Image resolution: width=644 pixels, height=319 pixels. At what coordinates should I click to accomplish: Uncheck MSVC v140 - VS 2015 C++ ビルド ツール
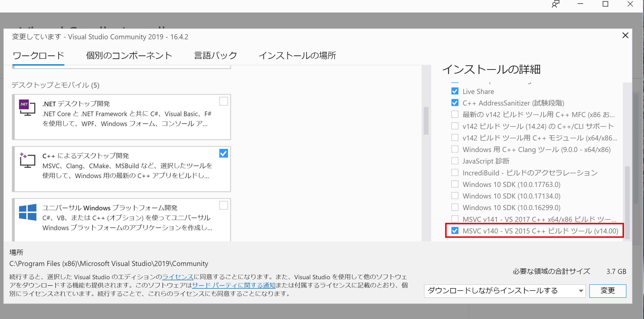455,231
